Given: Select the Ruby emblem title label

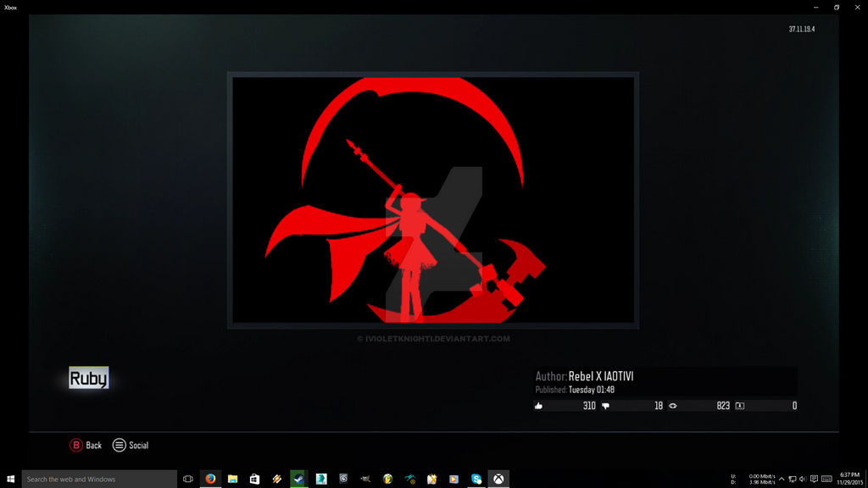Looking at the screenshot, I should (88, 378).
